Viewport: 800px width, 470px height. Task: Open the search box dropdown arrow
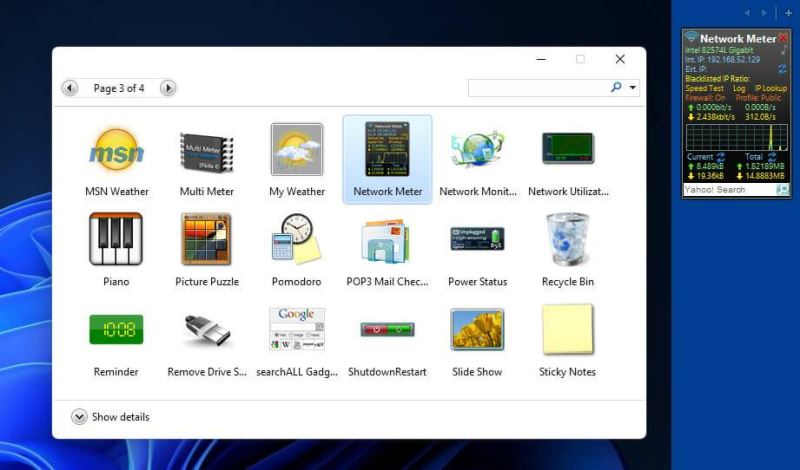coord(633,88)
